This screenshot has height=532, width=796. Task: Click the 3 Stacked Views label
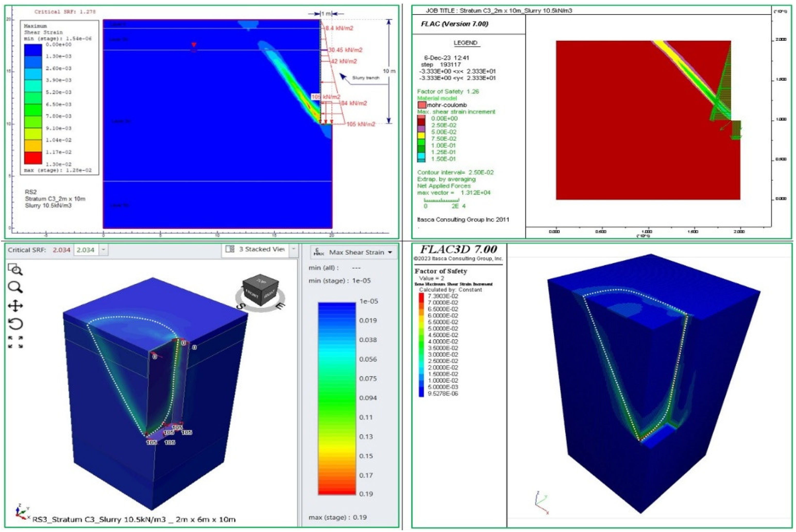(x=261, y=249)
